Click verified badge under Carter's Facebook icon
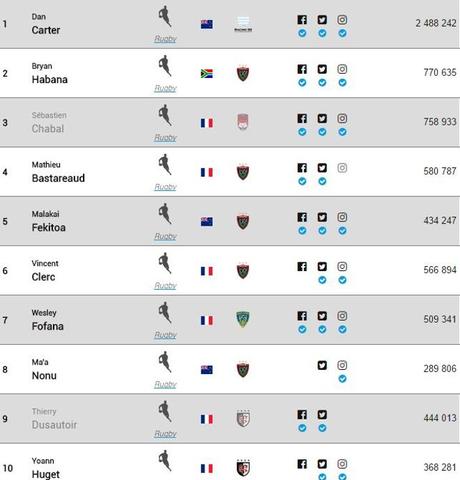460x480 pixels. [302, 33]
